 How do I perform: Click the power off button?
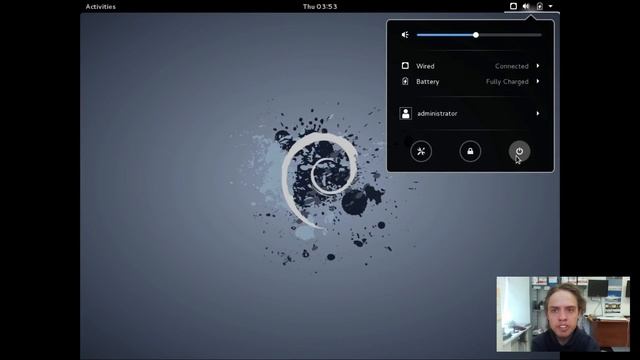pos(519,151)
